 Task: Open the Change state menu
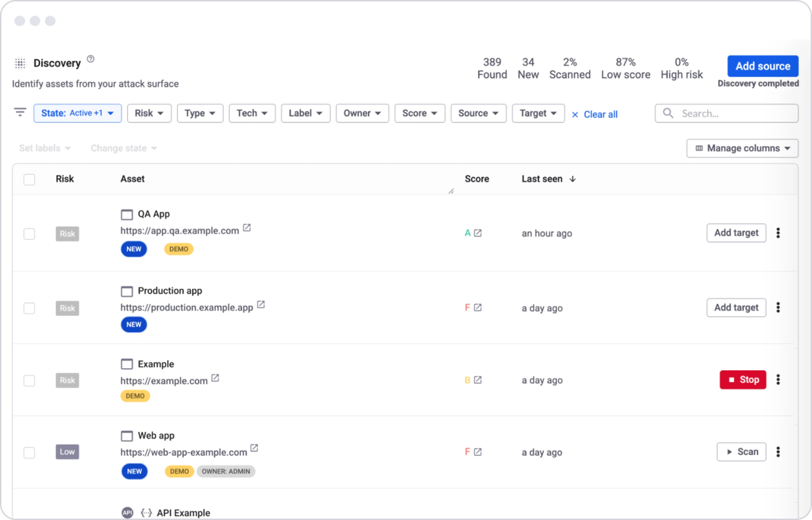coord(123,148)
